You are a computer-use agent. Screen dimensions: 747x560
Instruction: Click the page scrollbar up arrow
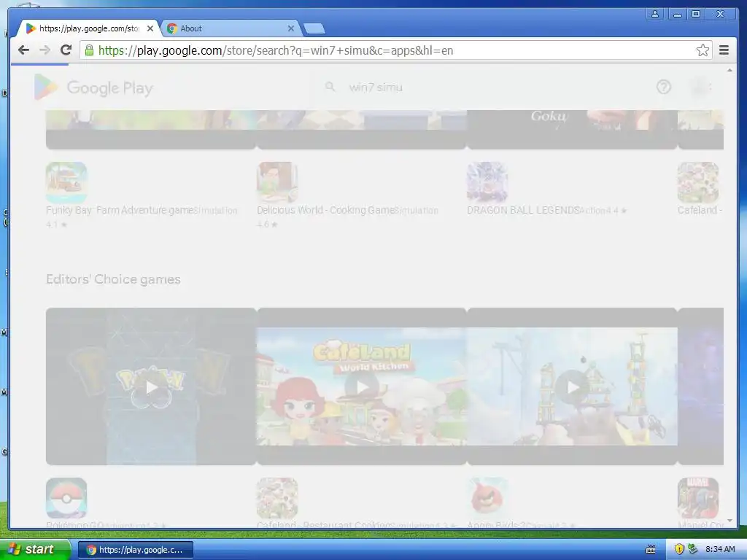pos(729,71)
